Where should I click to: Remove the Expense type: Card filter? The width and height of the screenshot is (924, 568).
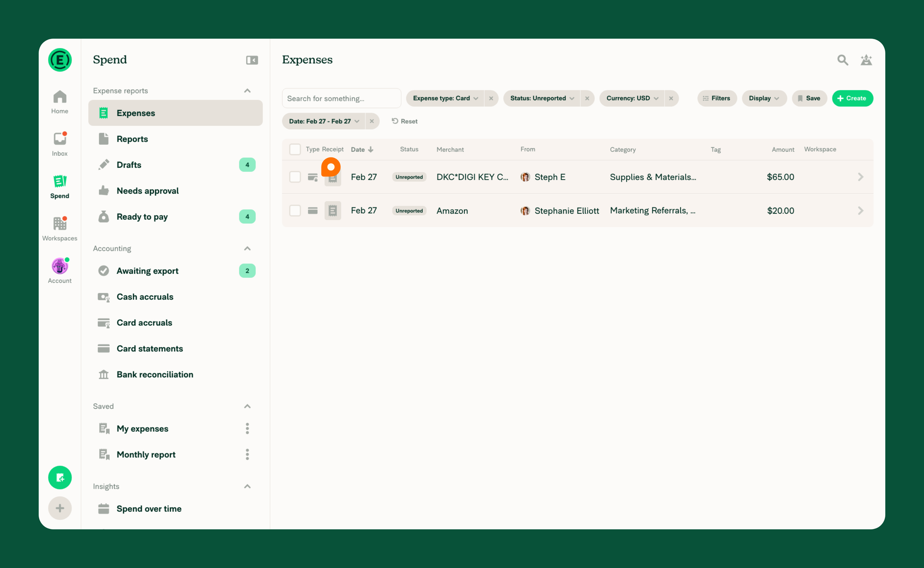(x=491, y=98)
